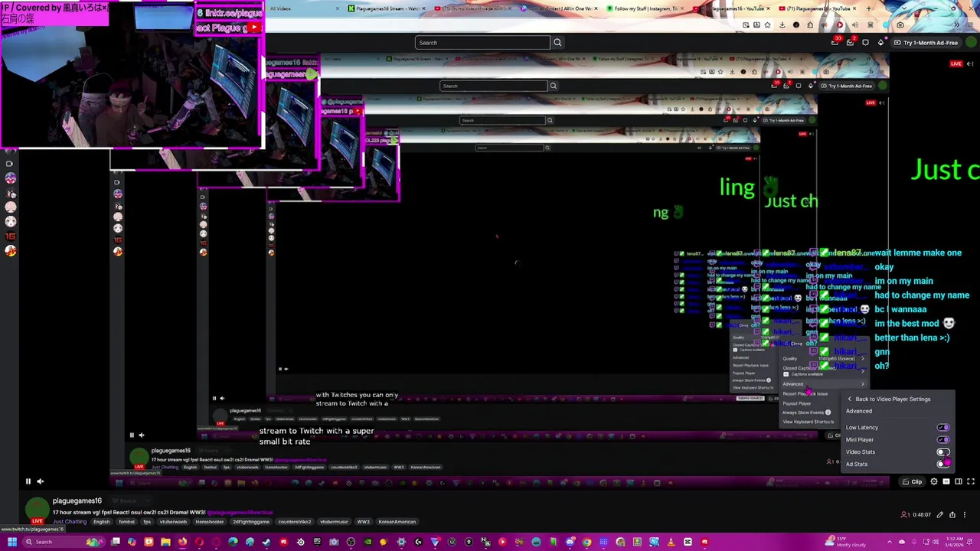The height and width of the screenshot is (551, 980).
Task: Open Windows Start menu
Action: tap(11, 542)
